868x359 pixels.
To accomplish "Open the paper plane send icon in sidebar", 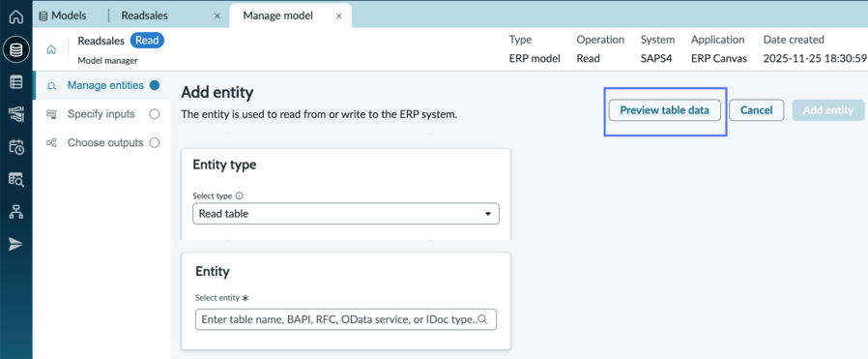I will pos(16,244).
